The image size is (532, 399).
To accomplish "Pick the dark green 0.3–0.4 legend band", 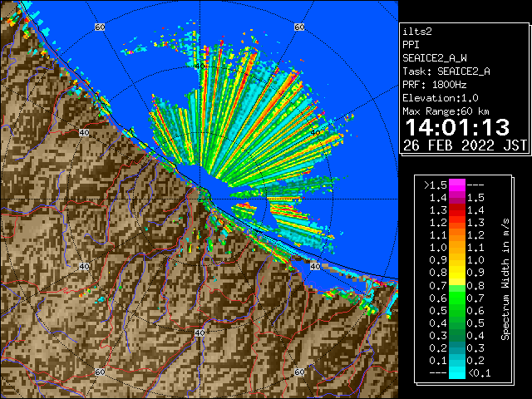I will (x=457, y=336).
